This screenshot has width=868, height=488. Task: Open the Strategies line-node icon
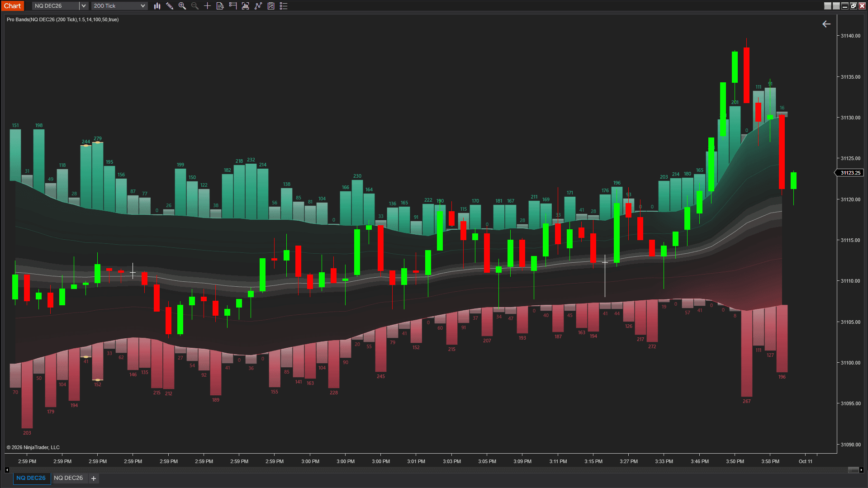(x=258, y=6)
